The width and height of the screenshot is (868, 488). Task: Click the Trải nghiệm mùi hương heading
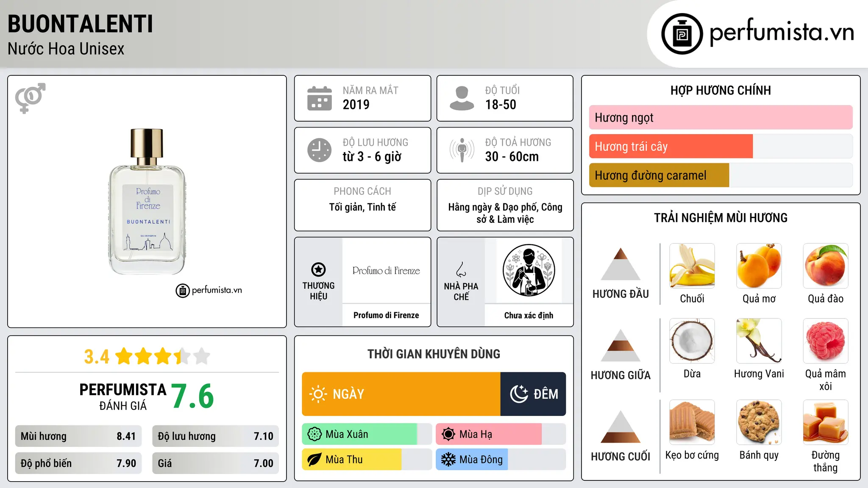click(721, 218)
